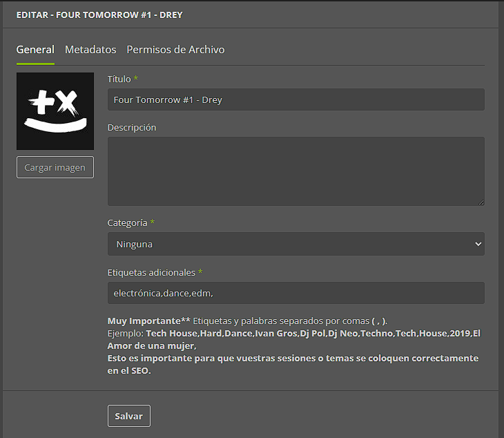Click the Categoría field label

128,222
